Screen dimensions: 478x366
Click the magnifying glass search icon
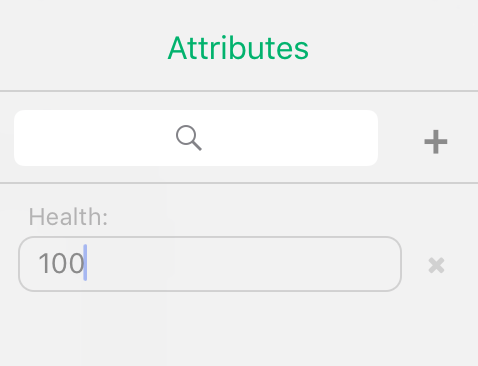189,138
